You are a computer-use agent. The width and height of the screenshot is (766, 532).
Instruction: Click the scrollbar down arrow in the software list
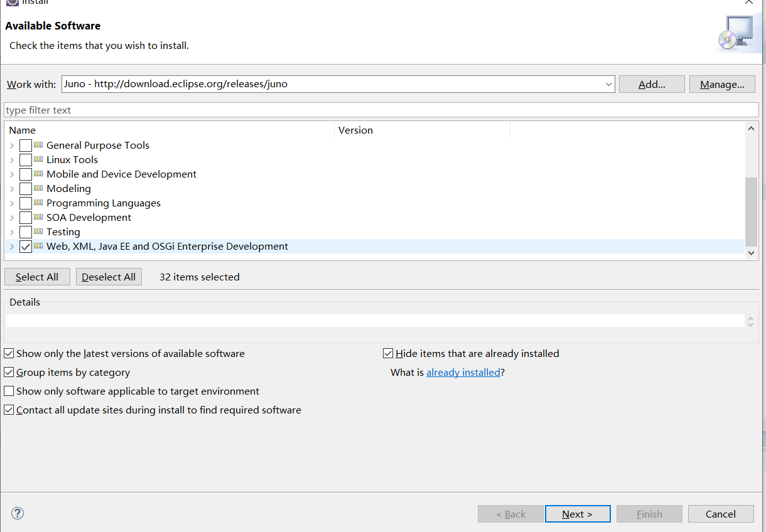click(x=751, y=253)
